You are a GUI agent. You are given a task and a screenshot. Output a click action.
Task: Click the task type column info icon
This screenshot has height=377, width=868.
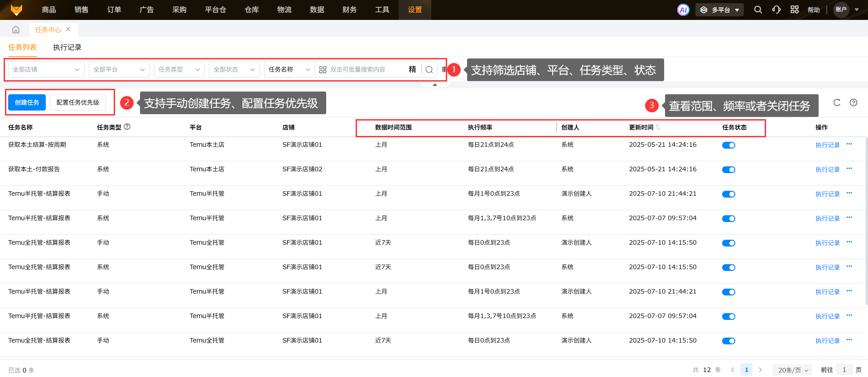(127, 127)
